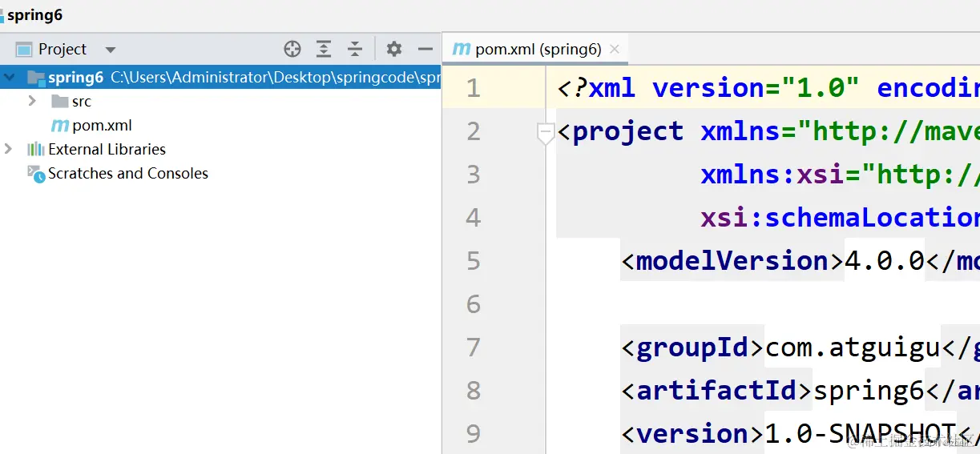Image resolution: width=980 pixels, height=454 pixels.
Task: Select Scratches and Consoles item
Action: [x=128, y=173]
